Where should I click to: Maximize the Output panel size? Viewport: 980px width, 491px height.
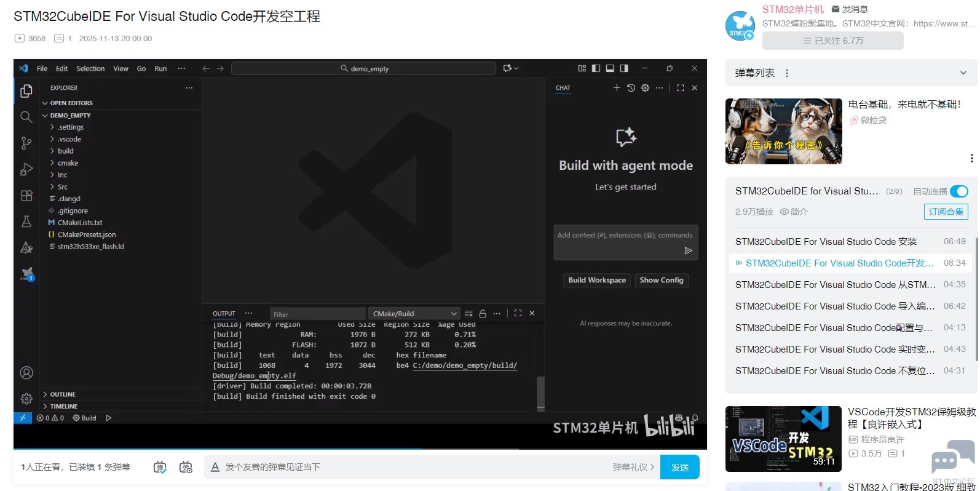[x=518, y=313]
